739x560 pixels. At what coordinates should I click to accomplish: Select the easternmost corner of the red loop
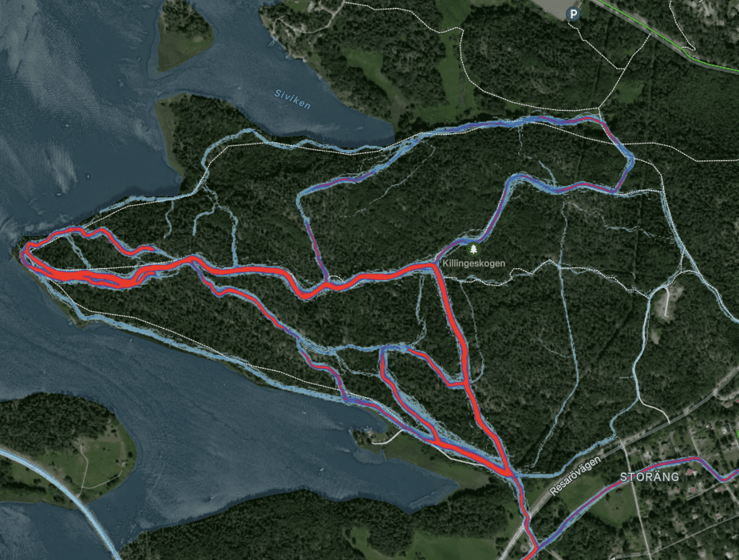coord(631,160)
